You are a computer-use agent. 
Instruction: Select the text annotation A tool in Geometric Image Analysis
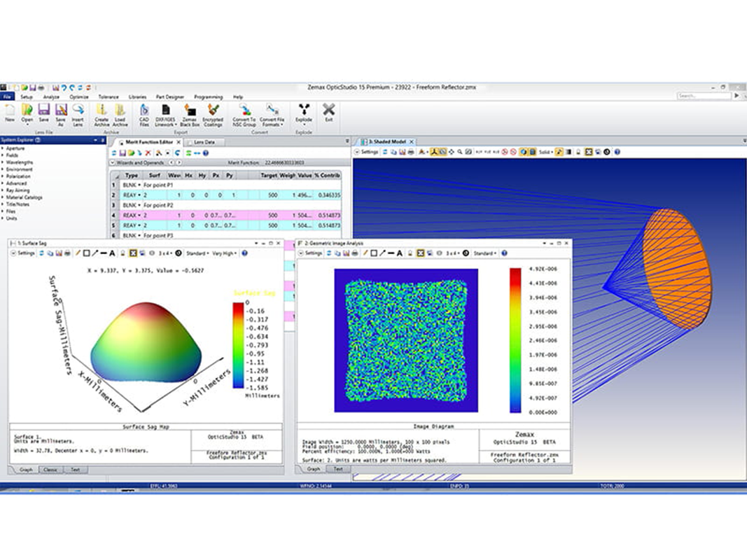pos(400,253)
